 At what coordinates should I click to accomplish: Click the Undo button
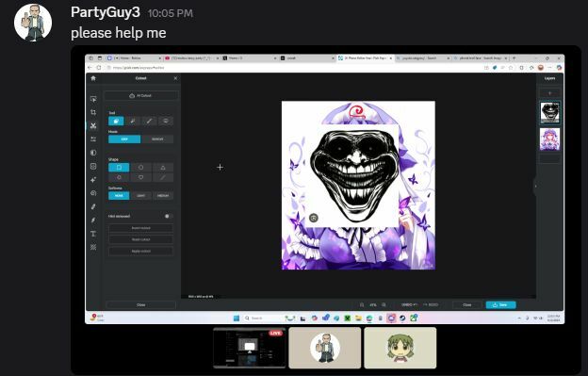pyautogui.click(x=410, y=304)
